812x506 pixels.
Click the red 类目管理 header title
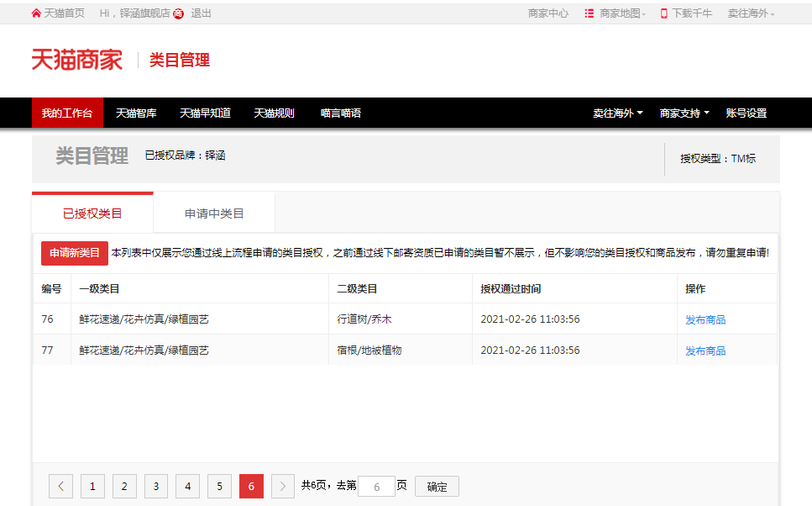180,61
